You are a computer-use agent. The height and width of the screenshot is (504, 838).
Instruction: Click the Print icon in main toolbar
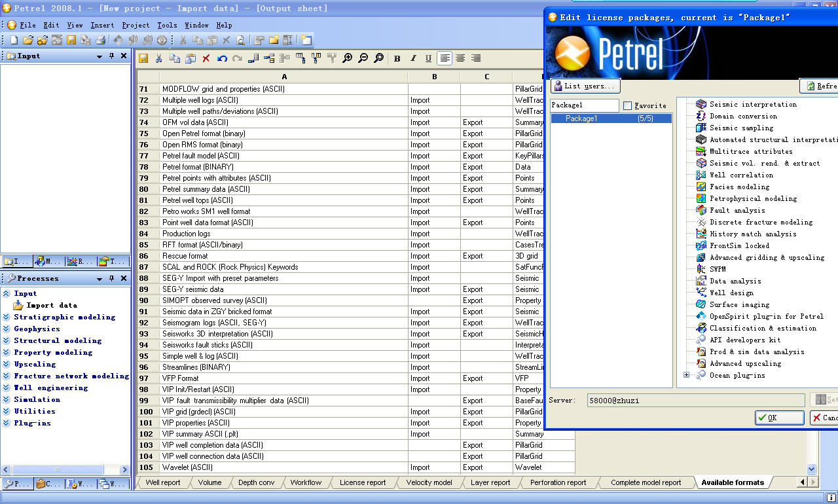click(x=100, y=40)
